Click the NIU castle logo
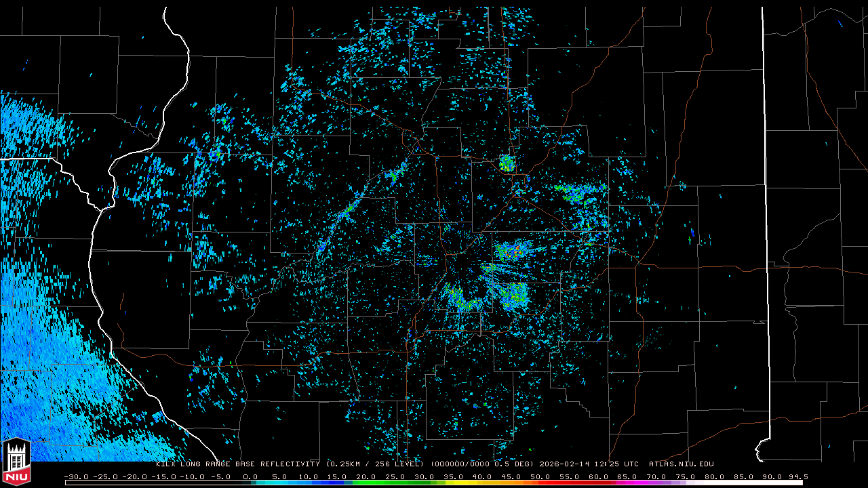The width and height of the screenshot is (868, 488). tap(16, 462)
